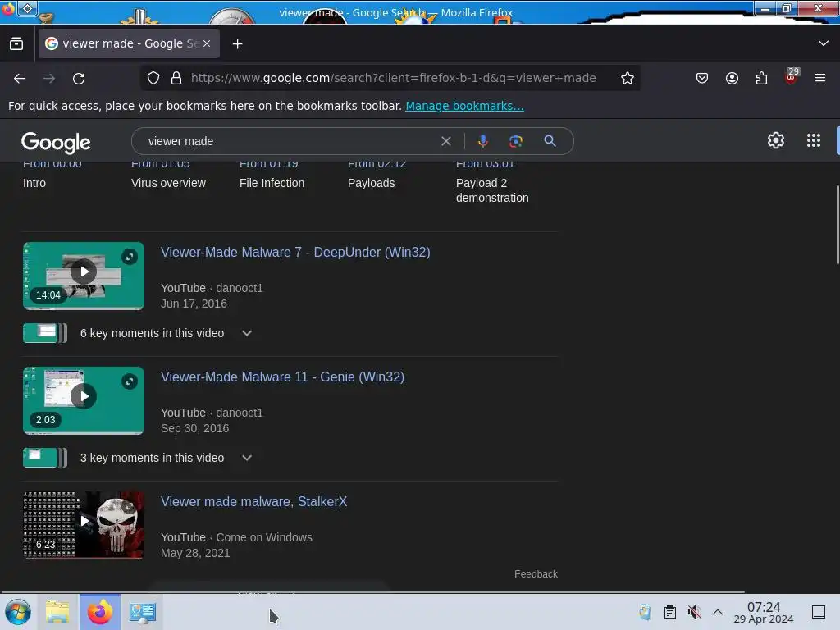Screen dimensions: 840x630
Task: Switch to Firefox in the taskbar
Action: click(x=100, y=612)
